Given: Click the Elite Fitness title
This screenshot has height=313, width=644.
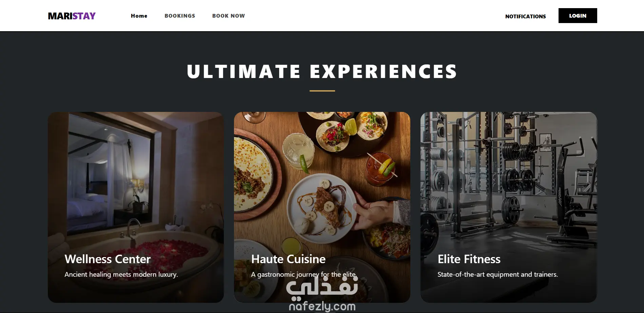Looking at the screenshot, I should 469,259.
